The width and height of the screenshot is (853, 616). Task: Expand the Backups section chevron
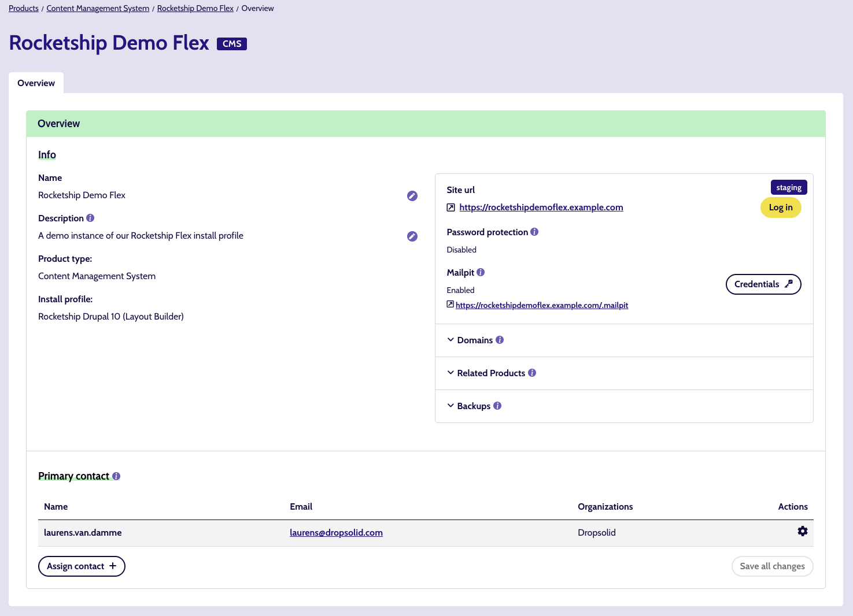click(x=450, y=406)
